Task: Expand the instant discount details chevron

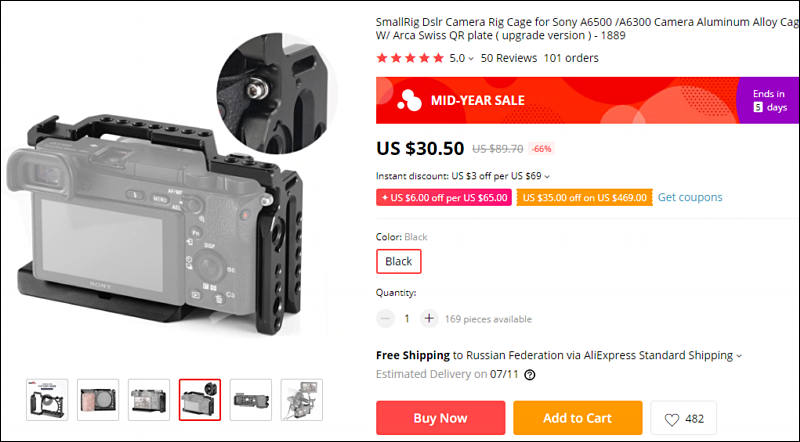Action: click(x=547, y=177)
